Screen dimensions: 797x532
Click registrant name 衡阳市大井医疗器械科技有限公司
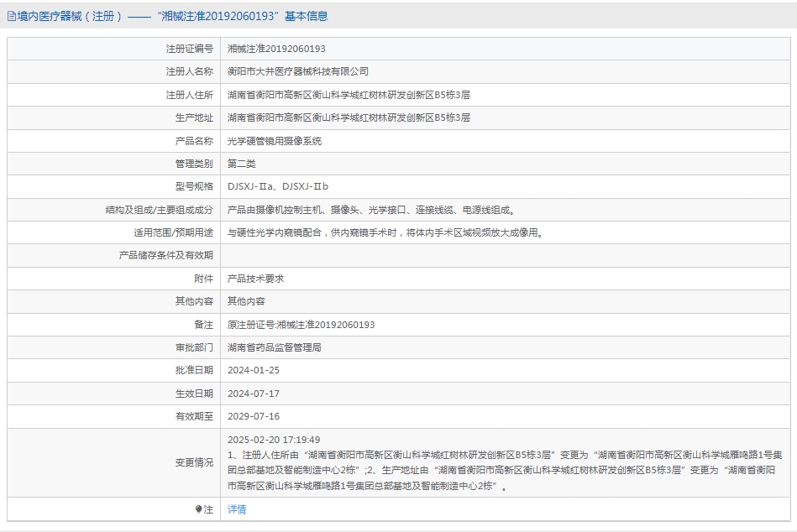point(297,71)
